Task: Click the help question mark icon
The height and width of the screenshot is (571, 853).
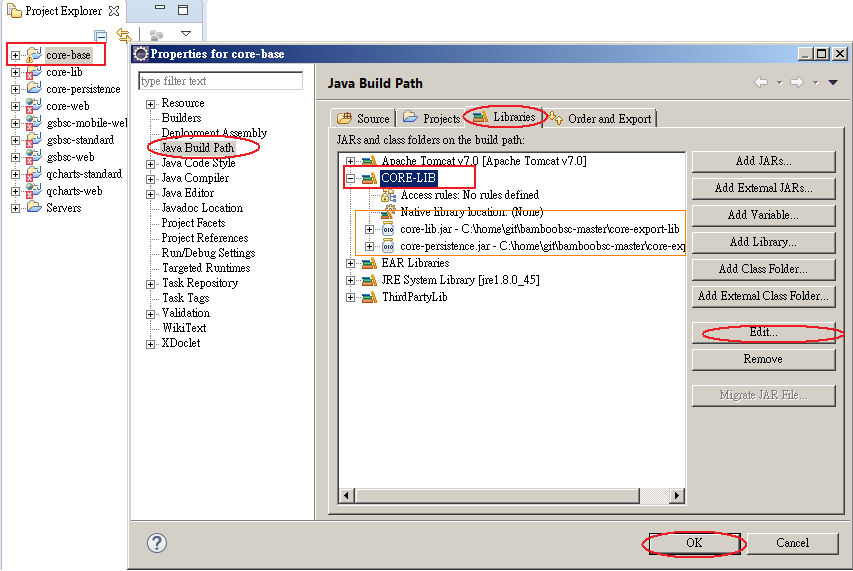Action: click(x=157, y=543)
